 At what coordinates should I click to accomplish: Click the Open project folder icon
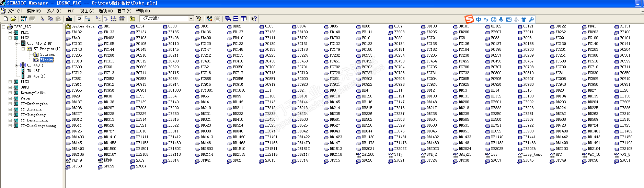(x=13, y=19)
